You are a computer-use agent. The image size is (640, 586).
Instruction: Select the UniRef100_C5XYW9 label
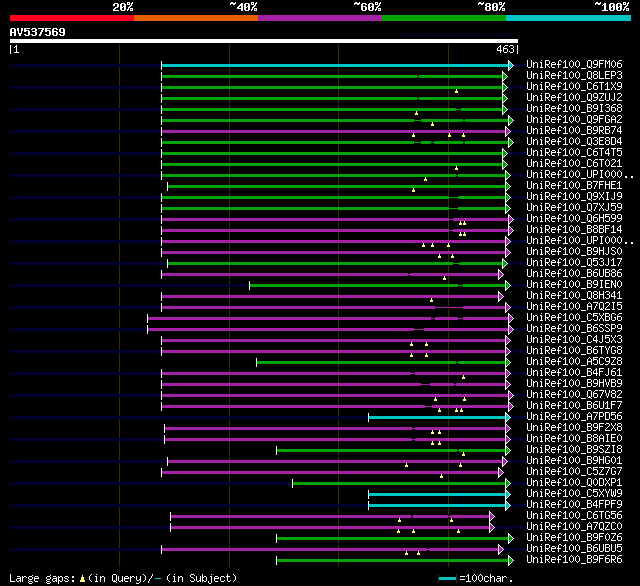click(574, 494)
